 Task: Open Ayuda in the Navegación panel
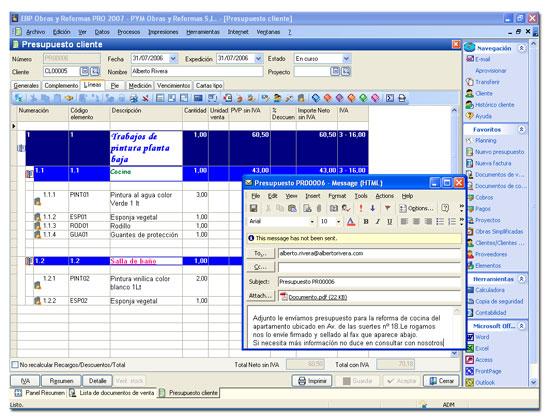(x=483, y=116)
